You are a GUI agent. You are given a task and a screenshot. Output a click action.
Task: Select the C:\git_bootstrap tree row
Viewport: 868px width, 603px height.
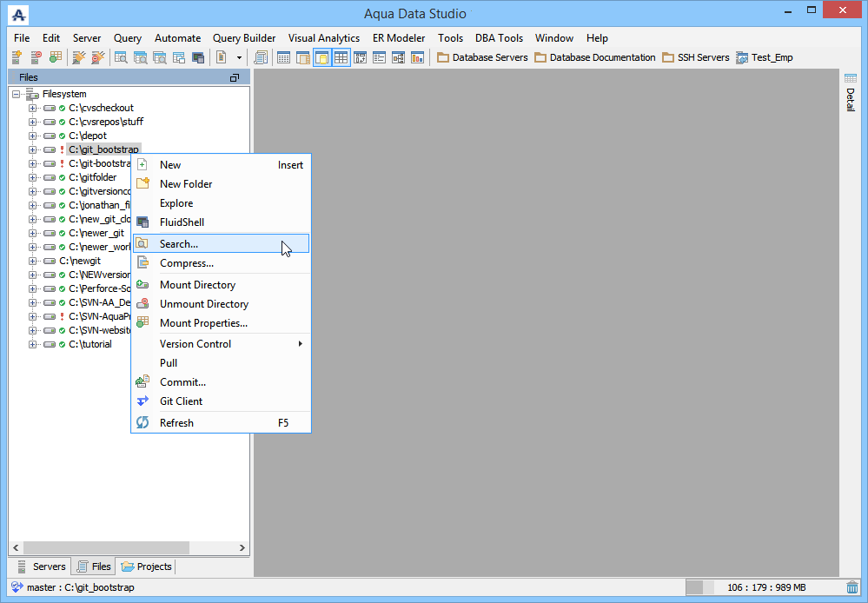tap(103, 149)
